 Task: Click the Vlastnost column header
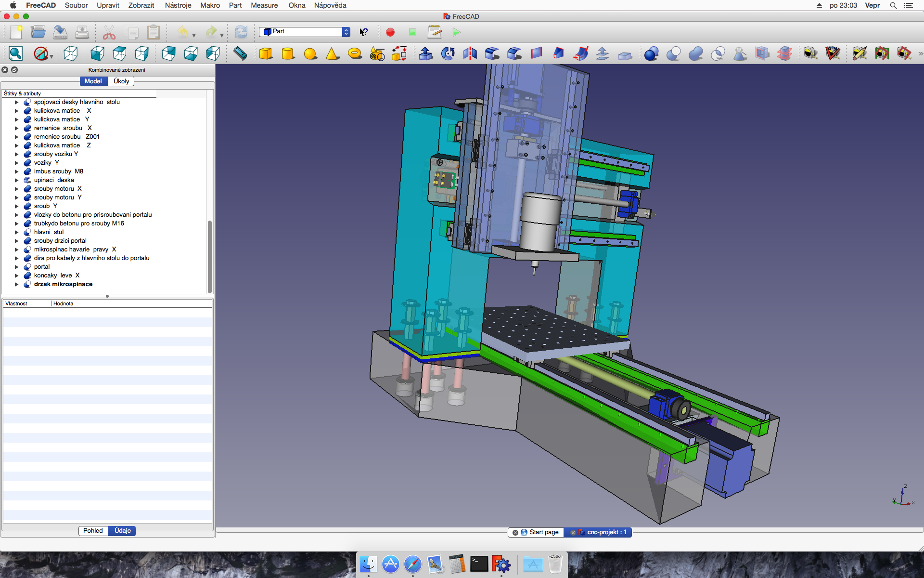[x=26, y=303]
